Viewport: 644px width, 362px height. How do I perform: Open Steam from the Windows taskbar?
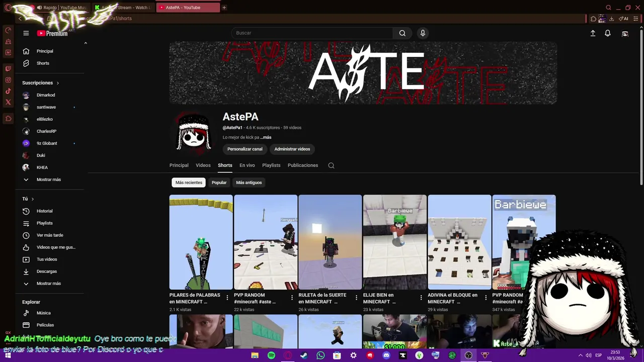[304, 355]
